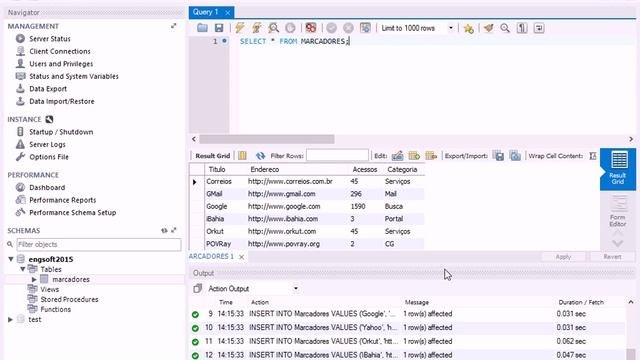Save snippet star icon
Screen dimensions: 640x360
[469, 28]
